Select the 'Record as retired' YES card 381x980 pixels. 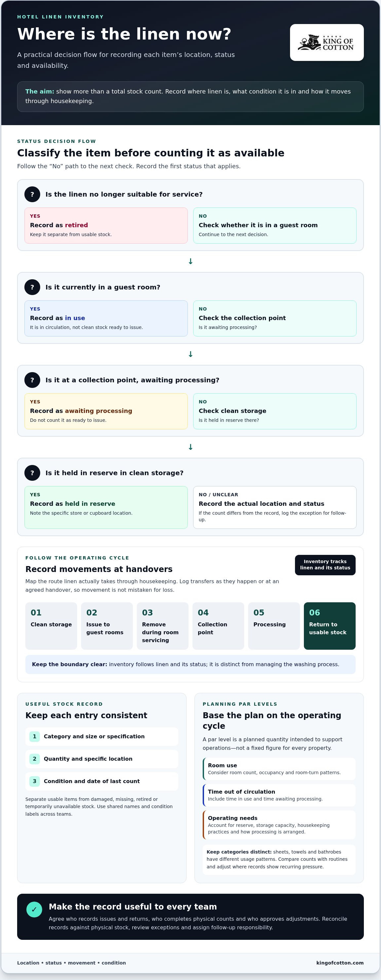[106, 226]
